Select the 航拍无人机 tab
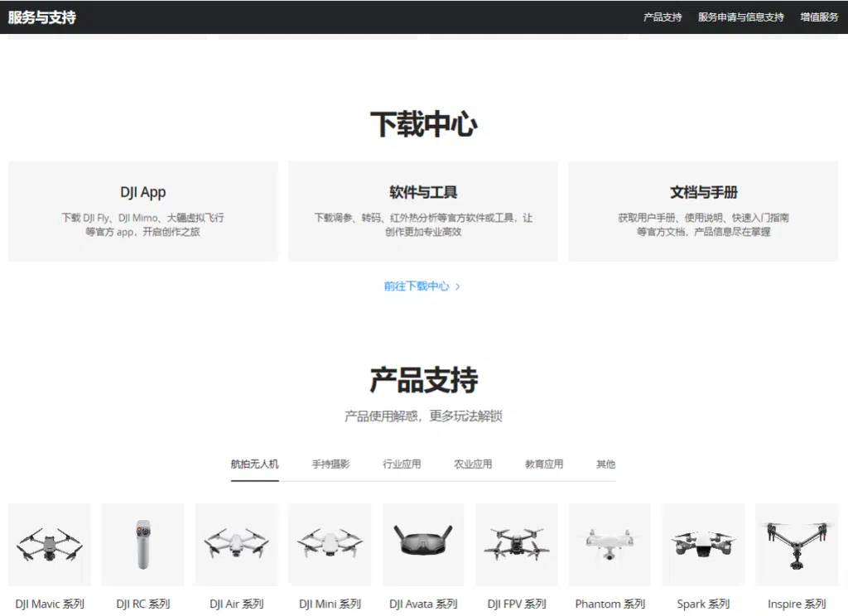The image size is (848, 616). coord(255,464)
